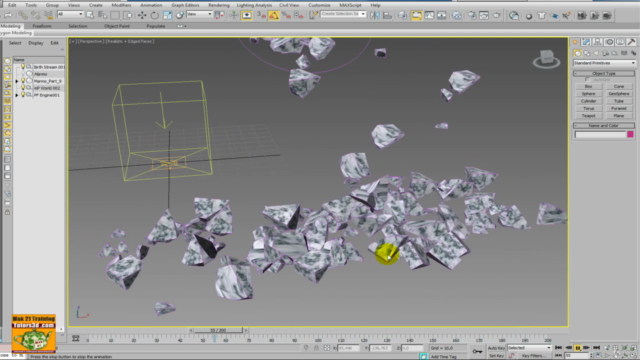
Task: Click the Sphere primitive button
Action: point(588,94)
